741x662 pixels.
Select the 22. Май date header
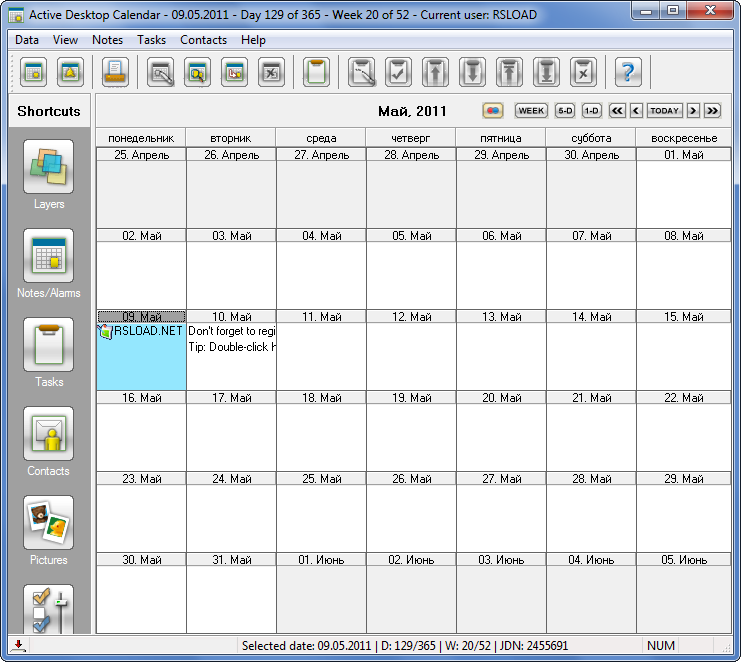[684, 398]
